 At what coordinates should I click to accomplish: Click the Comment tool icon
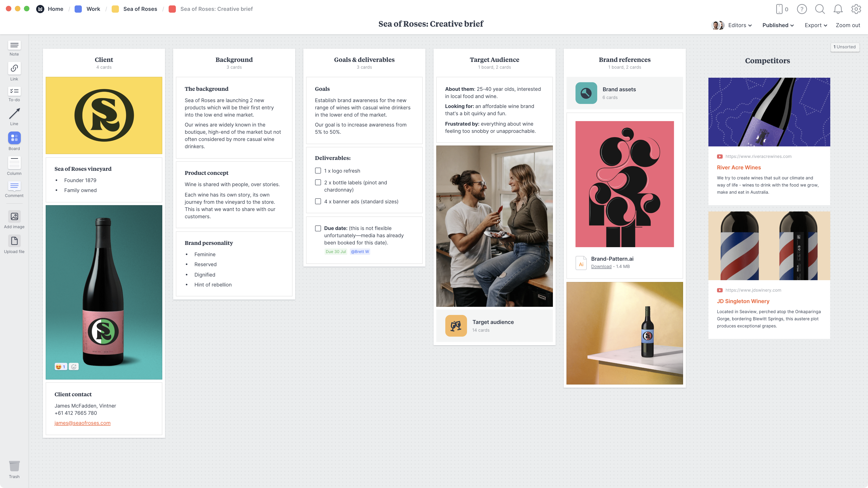point(14,186)
